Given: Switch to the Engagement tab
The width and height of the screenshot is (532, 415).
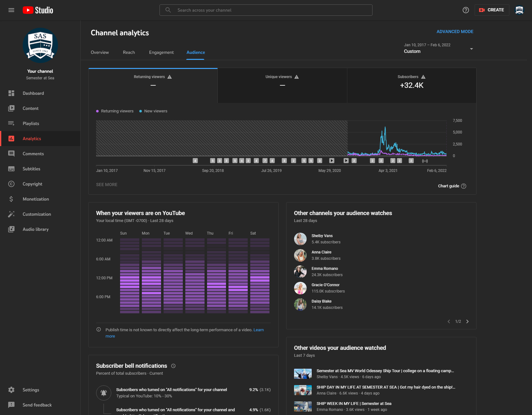Looking at the screenshot, I should (161, 52).
